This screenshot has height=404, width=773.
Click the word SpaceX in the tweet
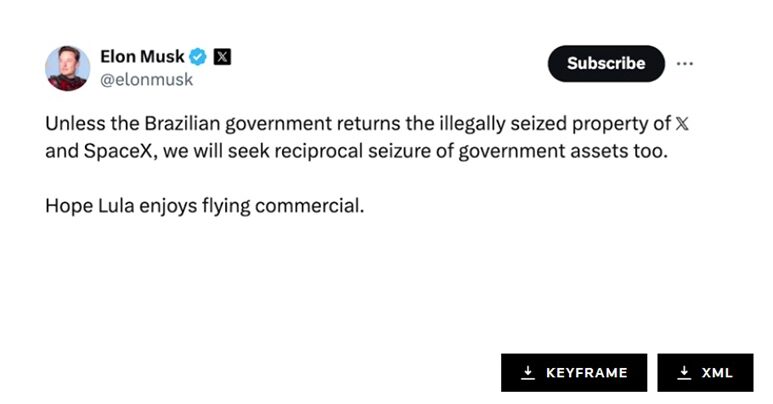[x=111, y=153]
